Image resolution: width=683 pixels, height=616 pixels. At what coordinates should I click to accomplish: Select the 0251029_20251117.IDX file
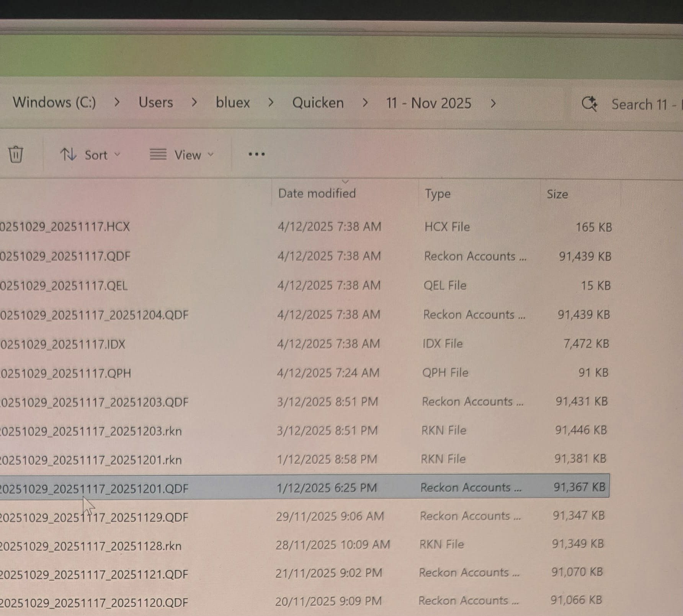coord(62,344)
